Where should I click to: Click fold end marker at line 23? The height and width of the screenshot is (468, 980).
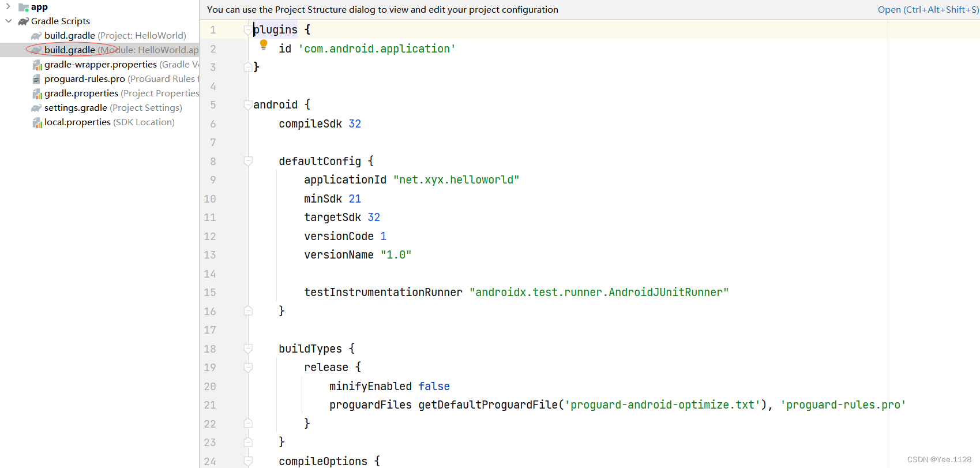(x=248, y=443)
